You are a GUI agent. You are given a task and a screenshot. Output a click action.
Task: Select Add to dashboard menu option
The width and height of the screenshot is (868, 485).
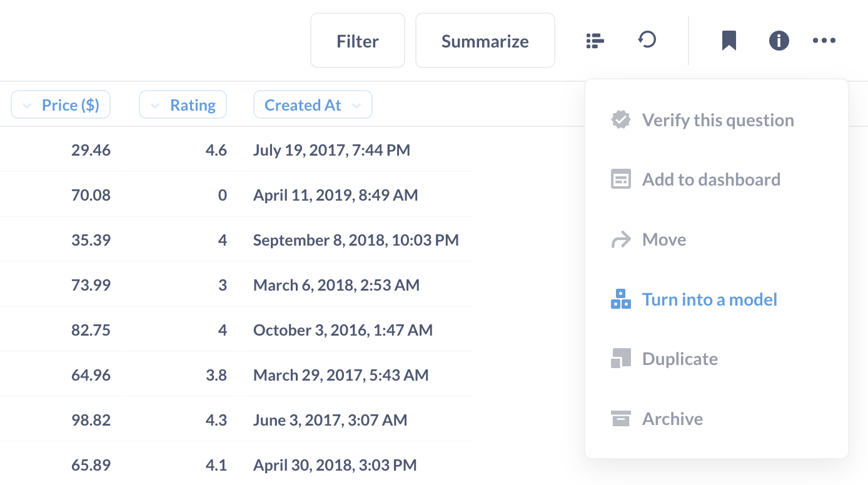tap(711, 180)
